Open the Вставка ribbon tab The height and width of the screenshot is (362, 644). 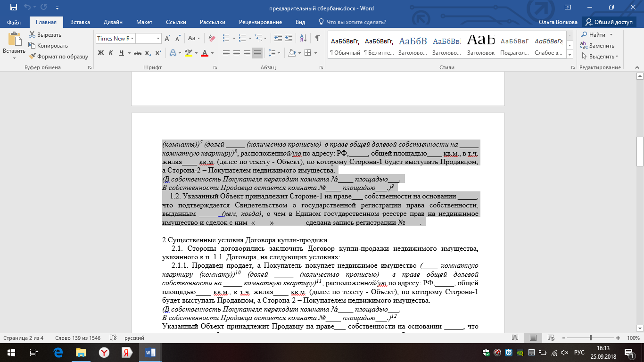click(x=80, y=22)
